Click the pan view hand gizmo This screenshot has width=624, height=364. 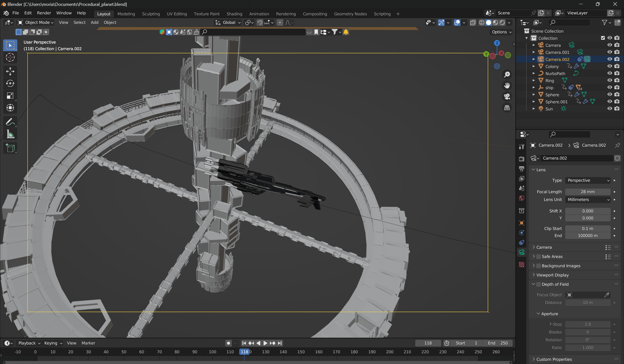[507, 85]
